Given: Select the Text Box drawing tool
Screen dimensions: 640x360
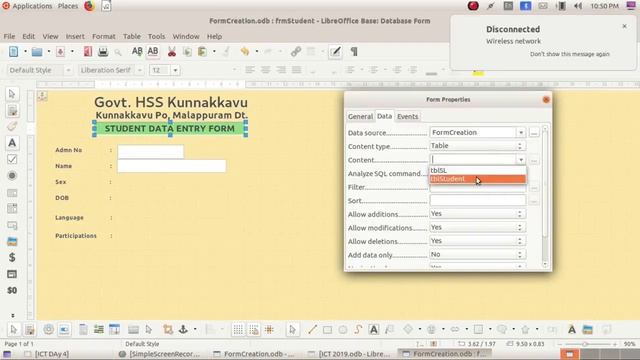Looking at the screenshot, I should [x=373, y=329].
